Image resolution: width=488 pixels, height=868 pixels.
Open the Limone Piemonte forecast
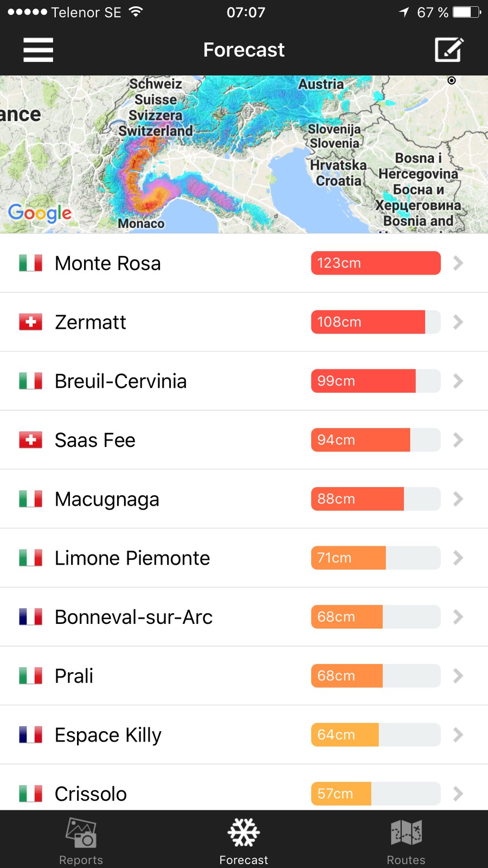(132, 558)
